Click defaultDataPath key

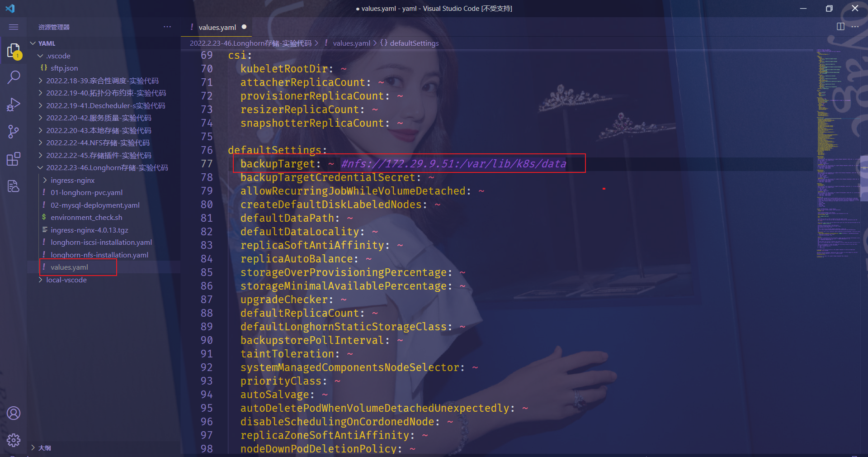[287, 218]
